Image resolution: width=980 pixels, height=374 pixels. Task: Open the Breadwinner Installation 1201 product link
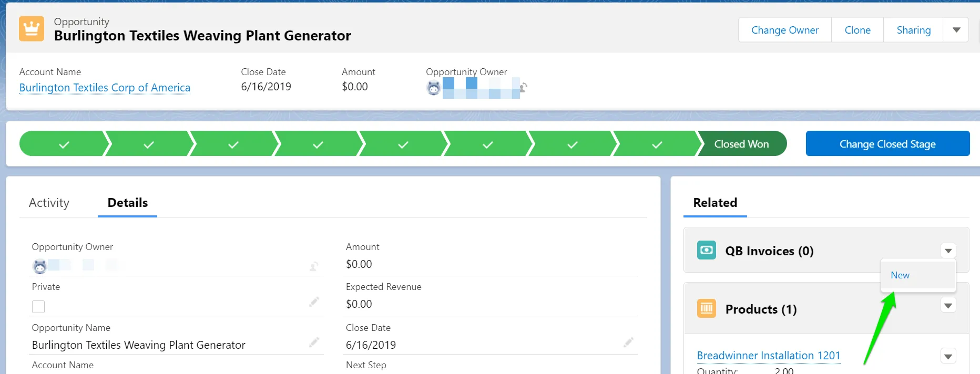pyautogui.click(x=768, y=356)
